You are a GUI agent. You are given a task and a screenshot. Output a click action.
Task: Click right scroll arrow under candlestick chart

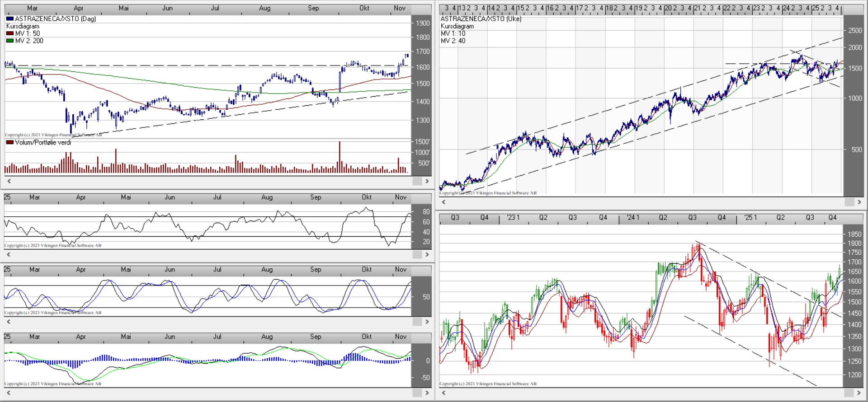tap(859, 393)
